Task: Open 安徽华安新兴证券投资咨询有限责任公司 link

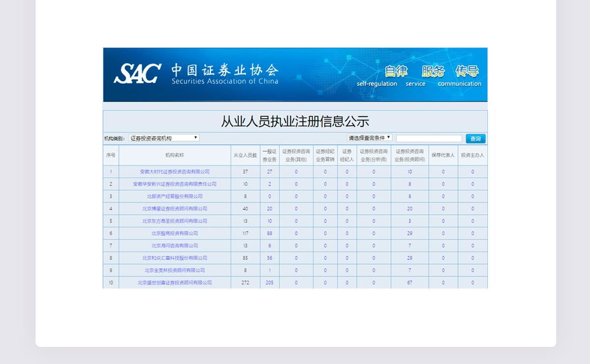Action: click(x=175, y=184)
